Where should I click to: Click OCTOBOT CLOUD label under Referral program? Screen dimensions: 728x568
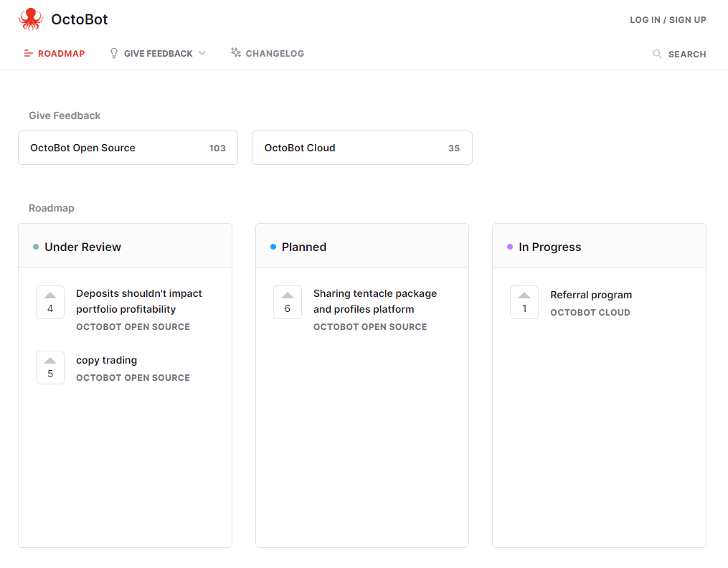(590, 312)
